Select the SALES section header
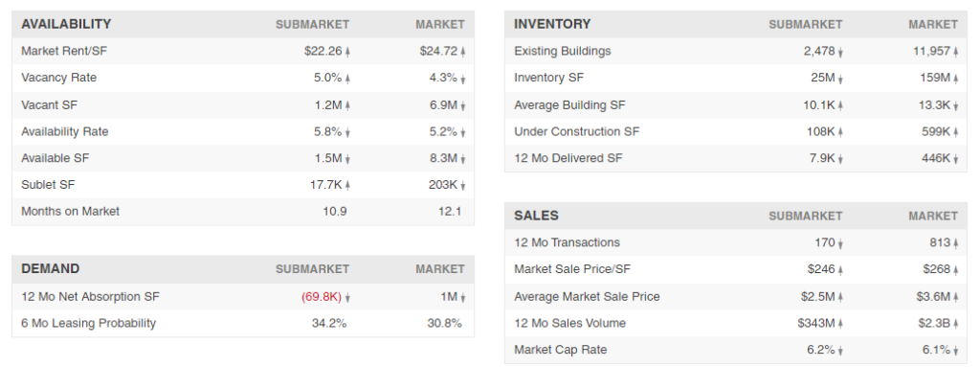Image resolution: width=980 pixels, height=367 pixels. [536, 216]
